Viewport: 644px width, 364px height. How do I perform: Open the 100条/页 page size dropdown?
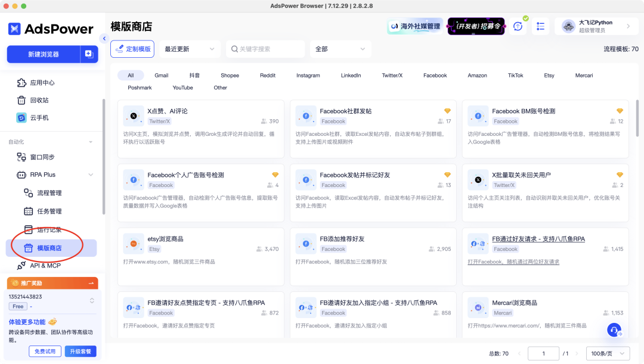point(608,353)
